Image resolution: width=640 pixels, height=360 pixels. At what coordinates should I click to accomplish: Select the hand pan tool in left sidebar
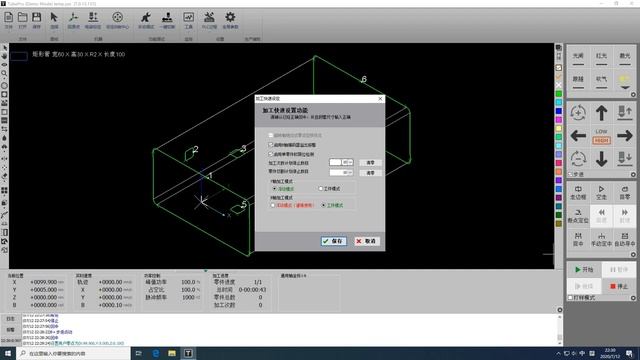[x=4, y=56]
